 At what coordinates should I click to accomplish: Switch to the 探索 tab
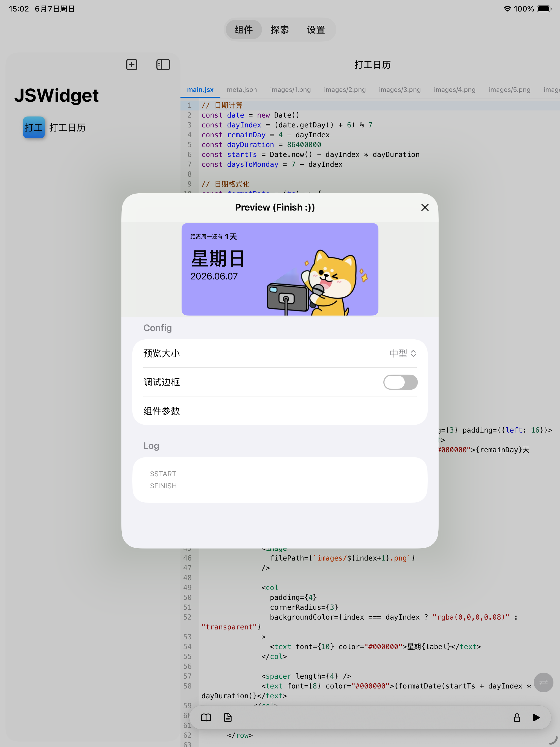click(280, 30)
